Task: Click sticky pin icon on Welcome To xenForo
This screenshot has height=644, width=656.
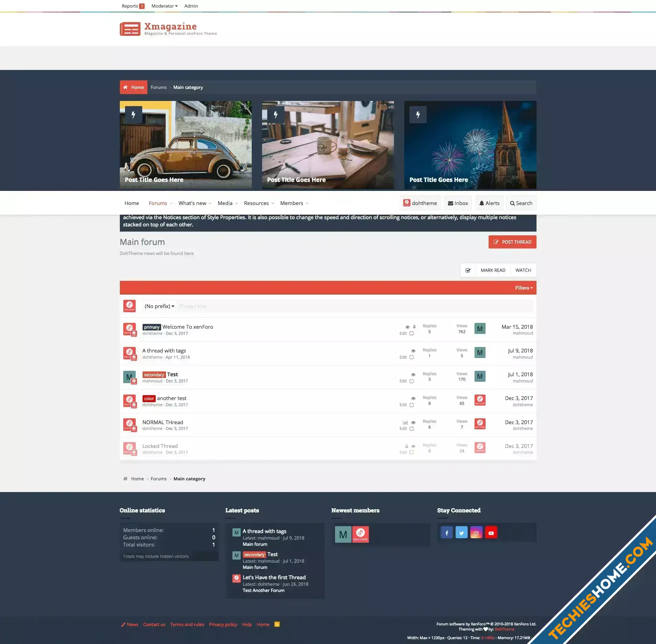Action: [414, 327]
